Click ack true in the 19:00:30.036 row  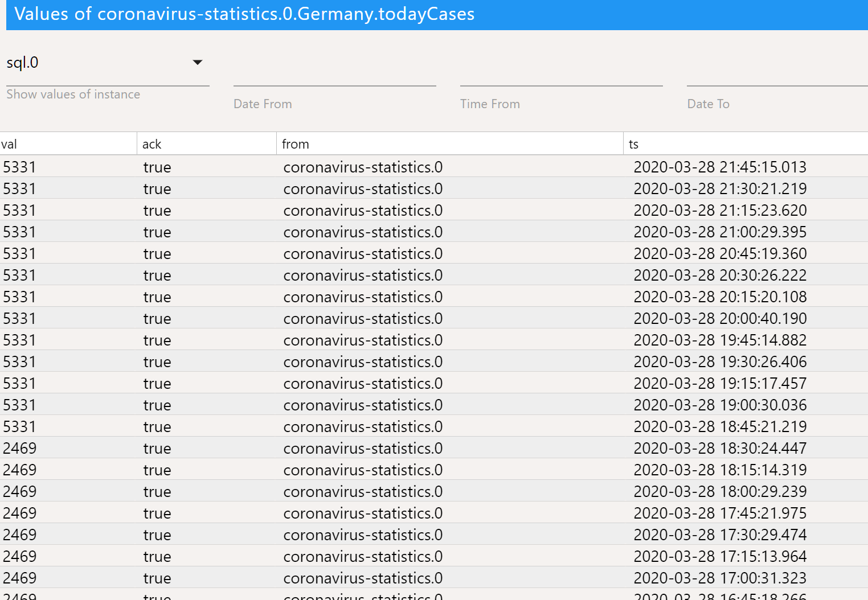point(157,405)
